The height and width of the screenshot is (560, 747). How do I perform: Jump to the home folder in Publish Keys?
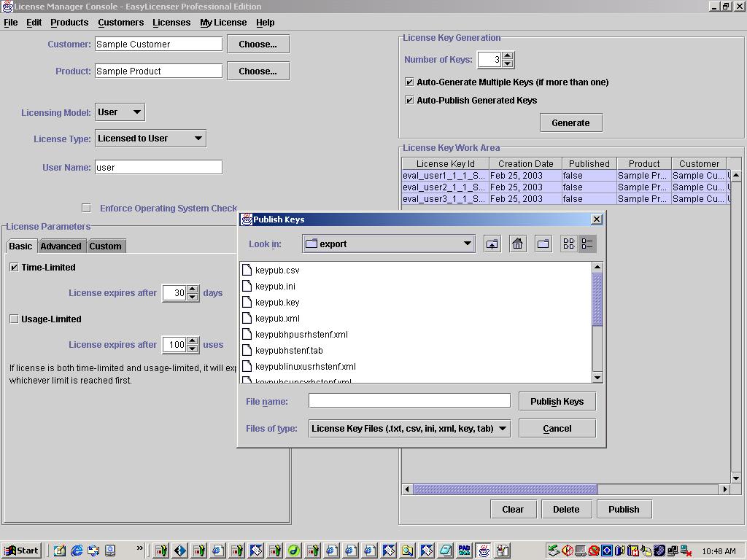pos(518,244)
